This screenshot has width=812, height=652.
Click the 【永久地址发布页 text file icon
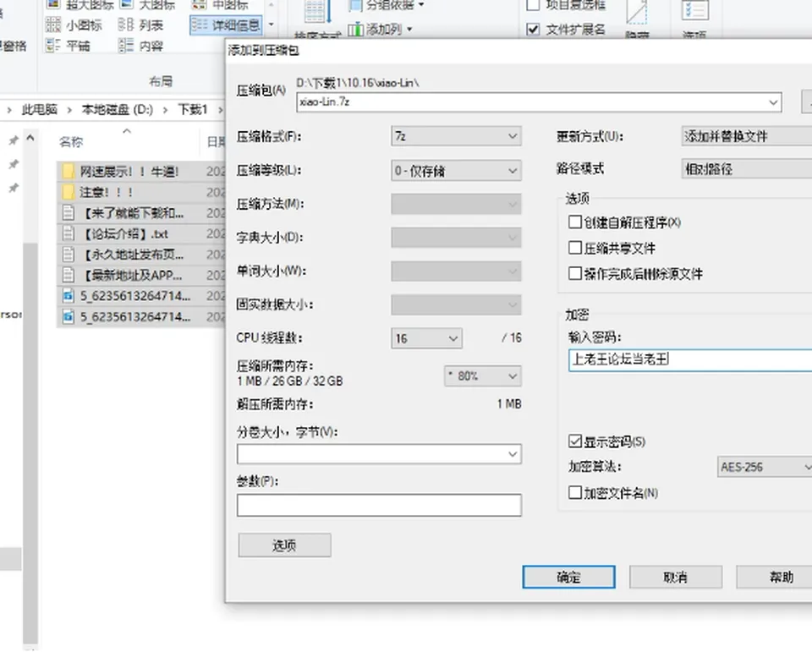click(68, 255)
